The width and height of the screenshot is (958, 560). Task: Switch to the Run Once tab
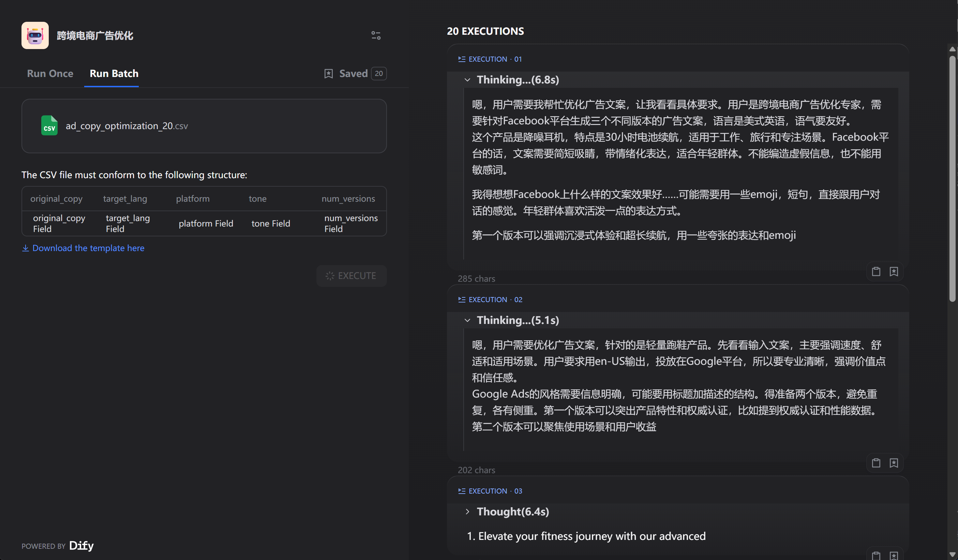pyautogui.click(x=50, y=74)
